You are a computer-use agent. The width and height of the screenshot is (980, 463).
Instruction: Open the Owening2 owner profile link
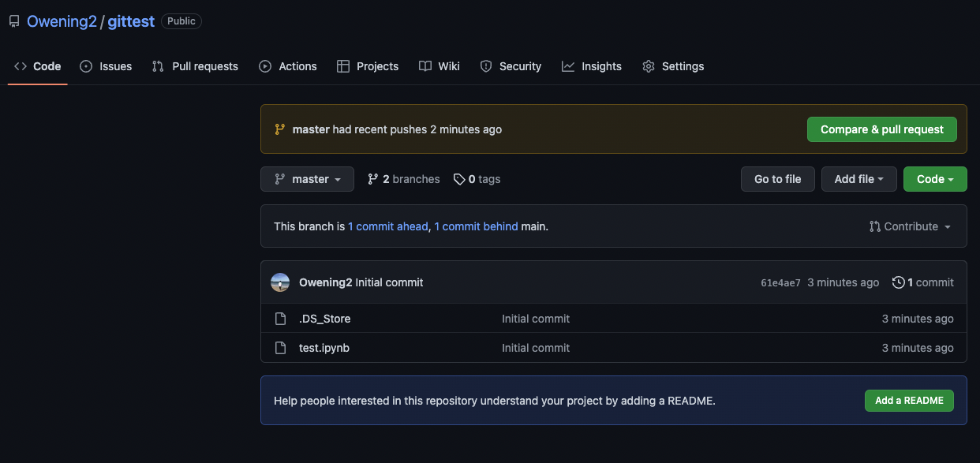click(62, 21)
